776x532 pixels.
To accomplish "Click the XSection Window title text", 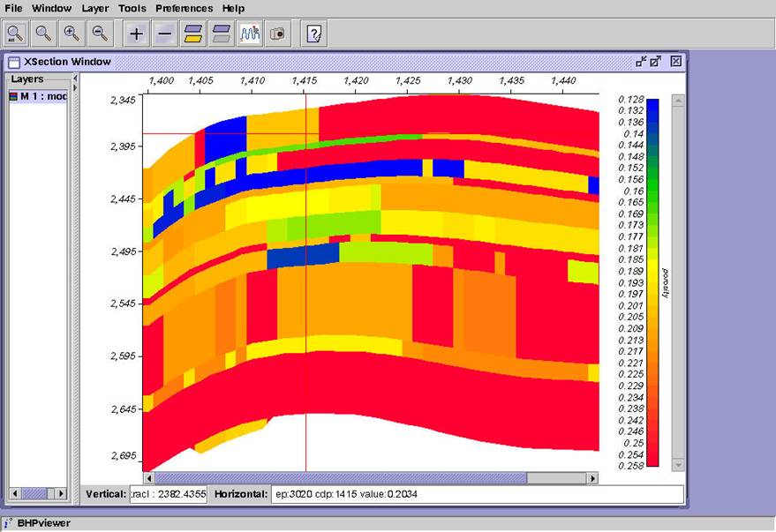I will (x=67, y=62).
